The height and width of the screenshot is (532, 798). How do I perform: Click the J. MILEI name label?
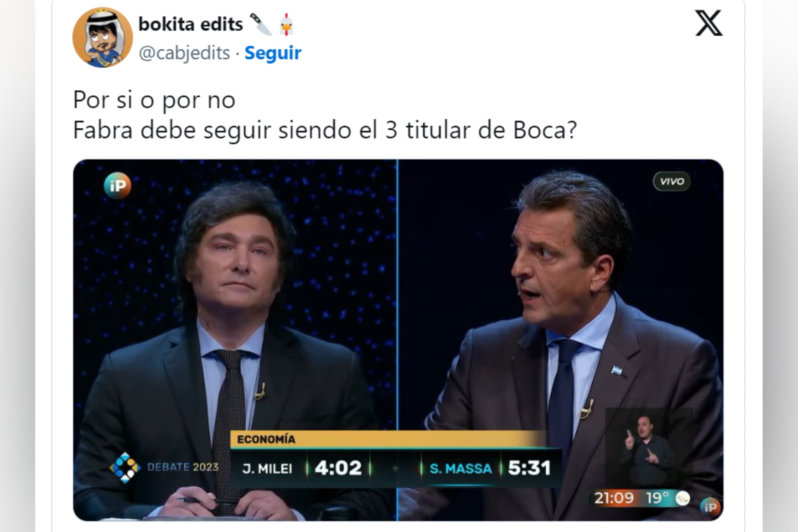pyautogui.click(x=267, y=469)
